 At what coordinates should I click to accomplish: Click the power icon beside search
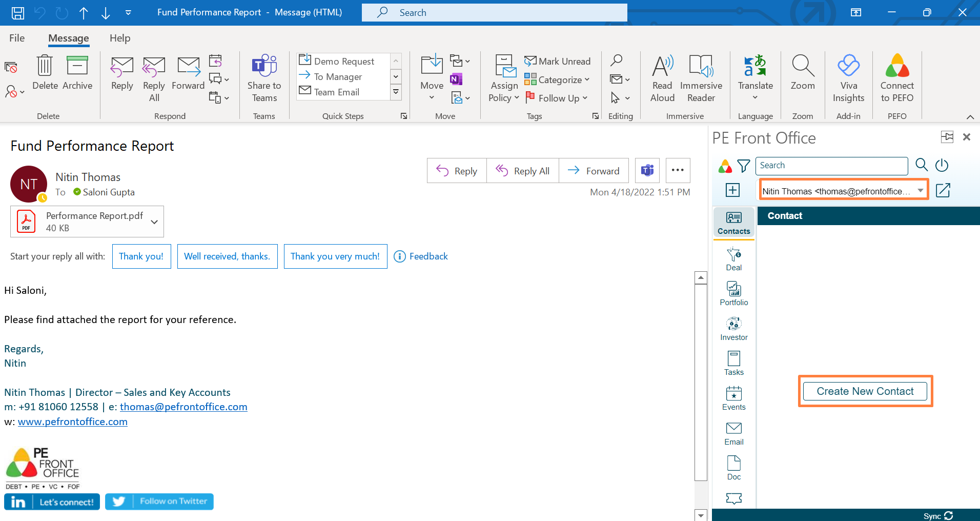[942, 165]
